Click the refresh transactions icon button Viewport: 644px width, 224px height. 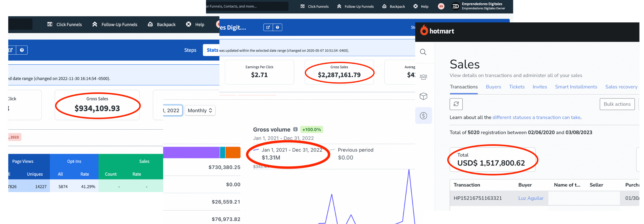coord(456,104)
